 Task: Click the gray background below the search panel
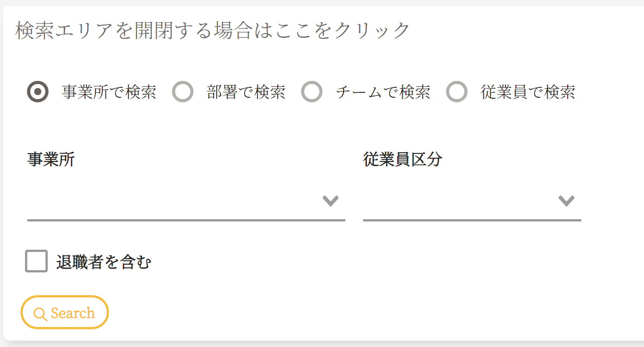pyautogui.click(x=318, y=344)
